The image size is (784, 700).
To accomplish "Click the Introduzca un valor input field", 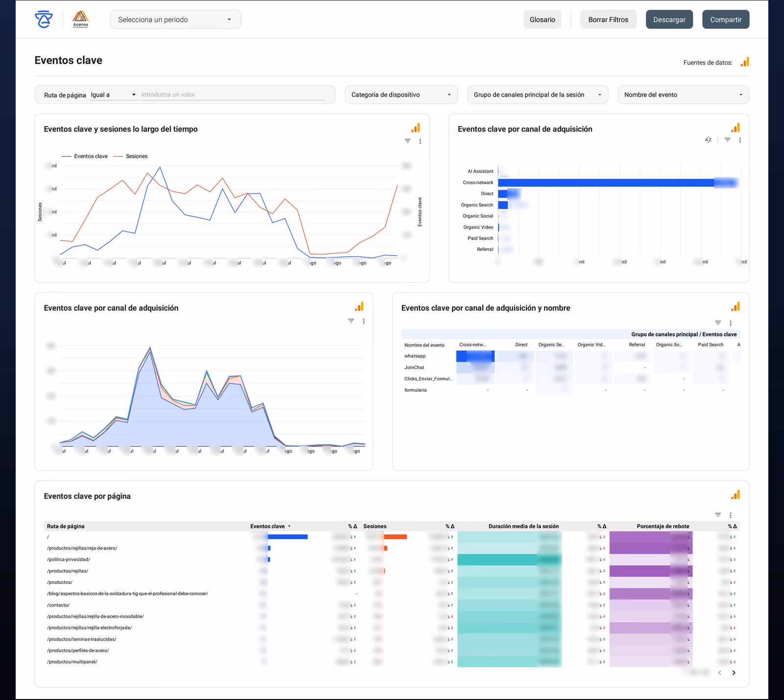I will click(233, 95).
